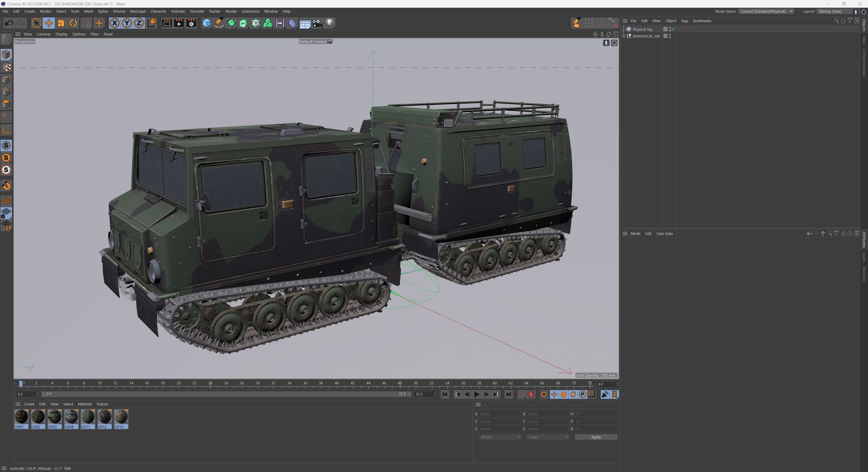Toggle Parameter keyframe recording button
The image size is (868, 472).
[x=583, y=395]
